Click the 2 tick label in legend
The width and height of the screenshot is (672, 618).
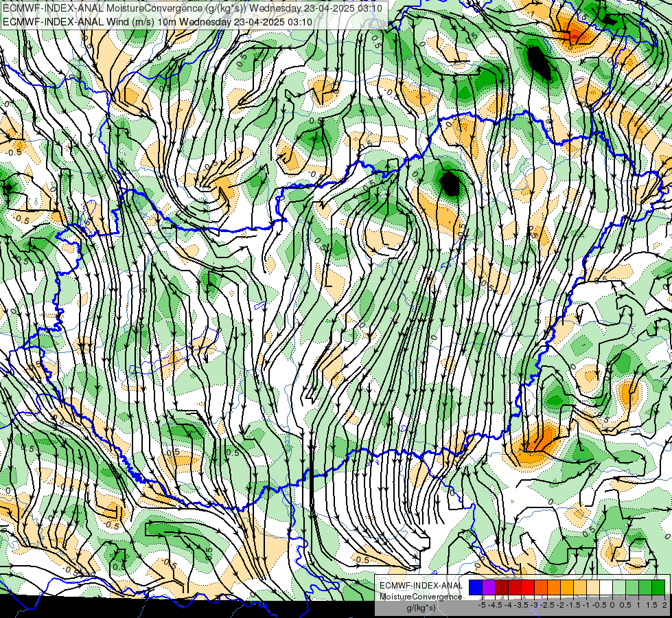(x=664, y=605)
